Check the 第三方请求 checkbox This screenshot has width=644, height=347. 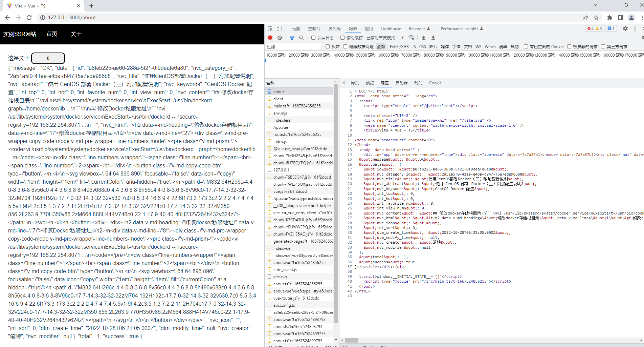[x=603, y=46]
